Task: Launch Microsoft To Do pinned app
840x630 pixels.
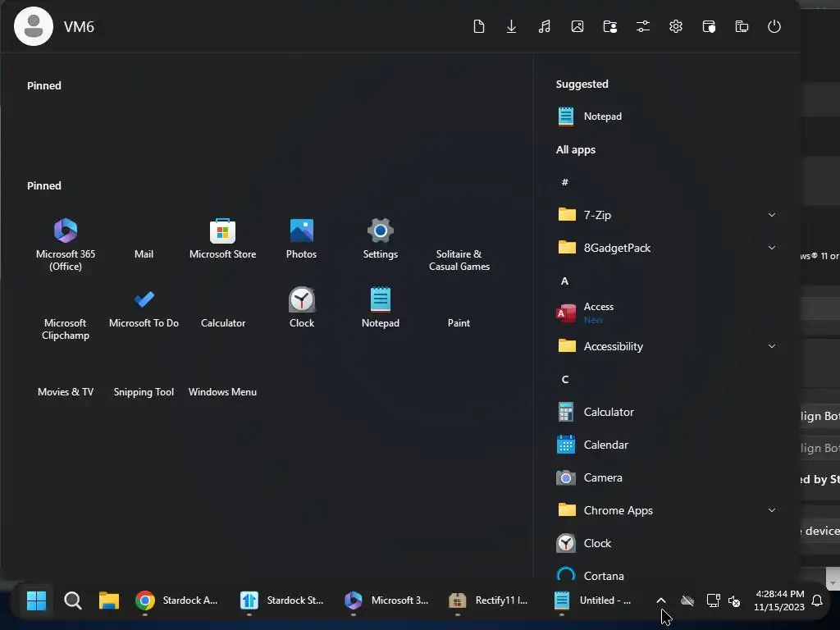Action: [144, 308]
